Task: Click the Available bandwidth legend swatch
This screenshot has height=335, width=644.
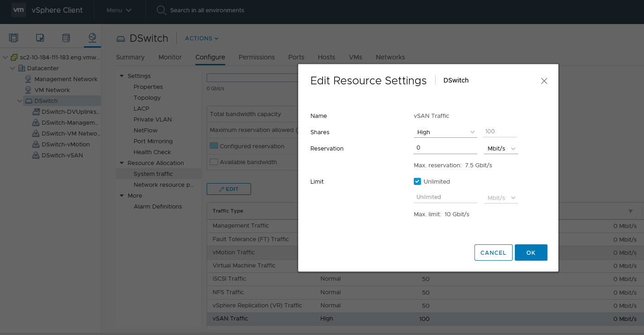Action: coord(214,162)
